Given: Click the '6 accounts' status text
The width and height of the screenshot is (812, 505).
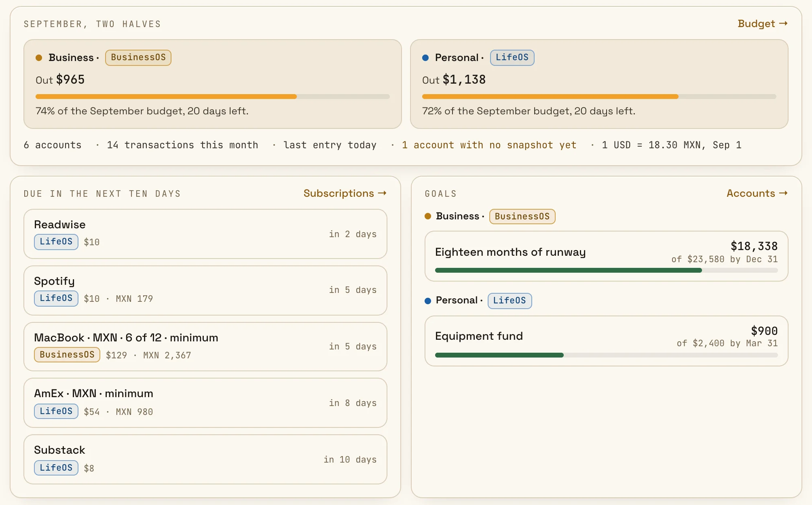Looking at the screenshot, I should [x=53, y=145].
